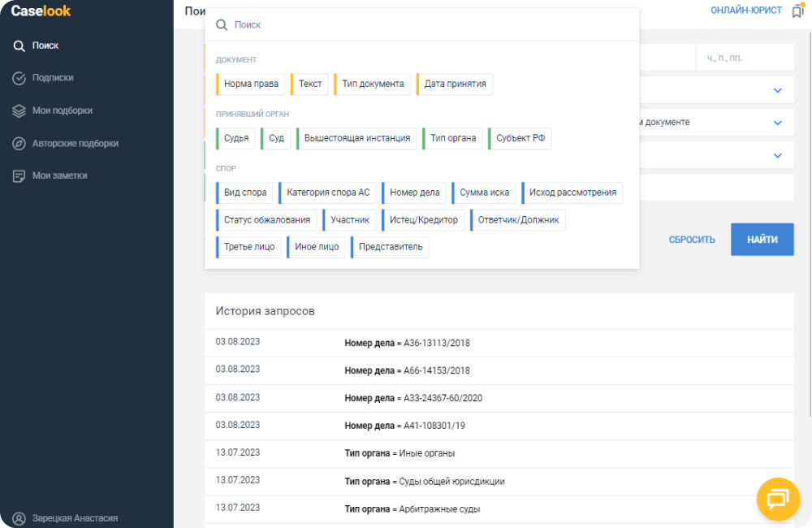Select the Норма права filter tag
This screenshot has width=812, height=528.
click(251, 84)
